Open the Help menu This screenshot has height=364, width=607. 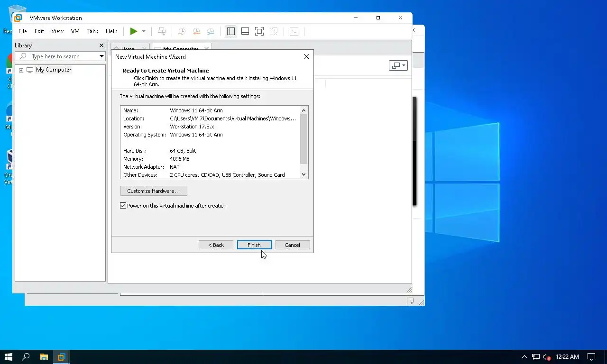click(x=111, y=31)
